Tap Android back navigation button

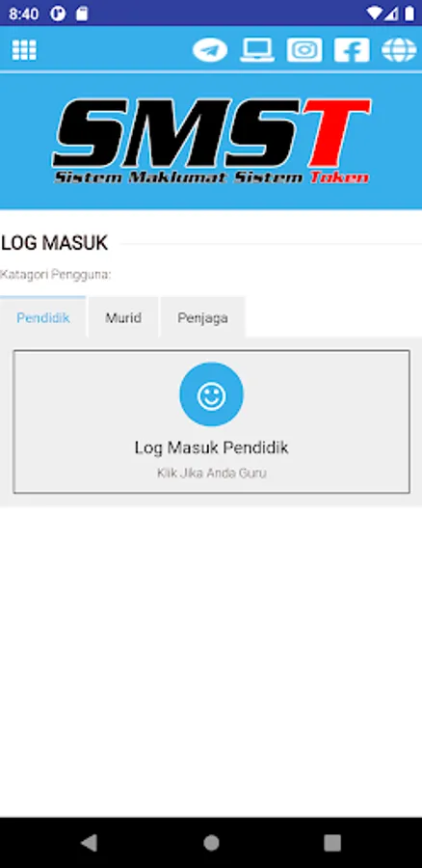(x=89, y=843)
